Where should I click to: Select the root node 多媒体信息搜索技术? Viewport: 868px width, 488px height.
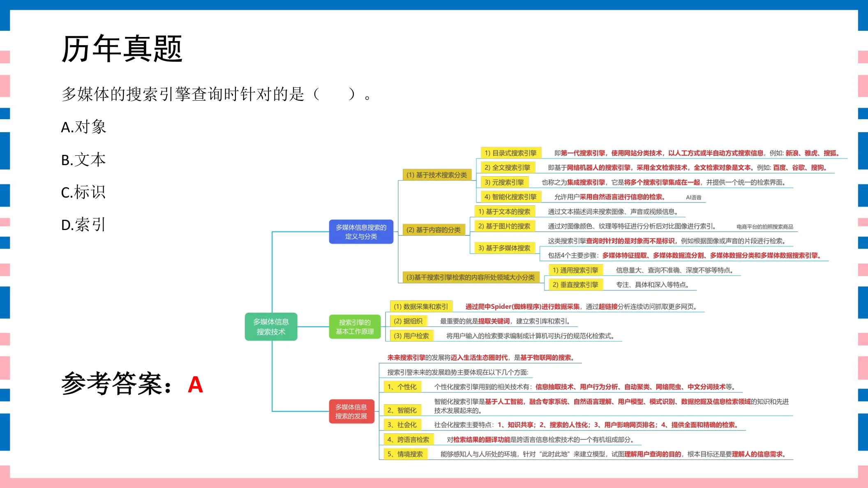click(x=271, y=327)
